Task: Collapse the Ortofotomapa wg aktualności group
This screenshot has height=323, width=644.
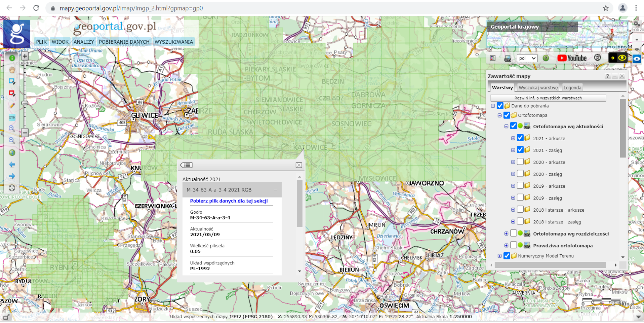Action: tap(506, 127)
